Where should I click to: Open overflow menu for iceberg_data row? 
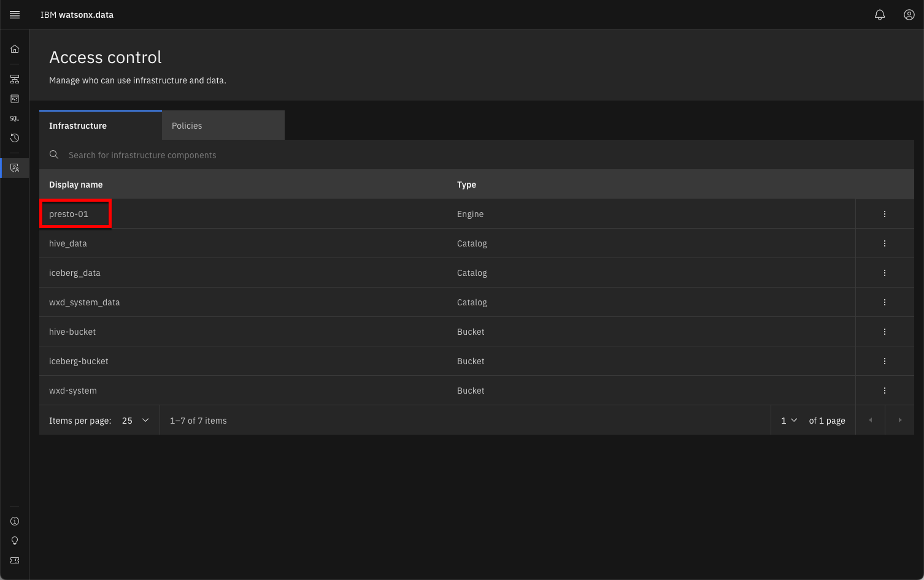pos(885,273)
